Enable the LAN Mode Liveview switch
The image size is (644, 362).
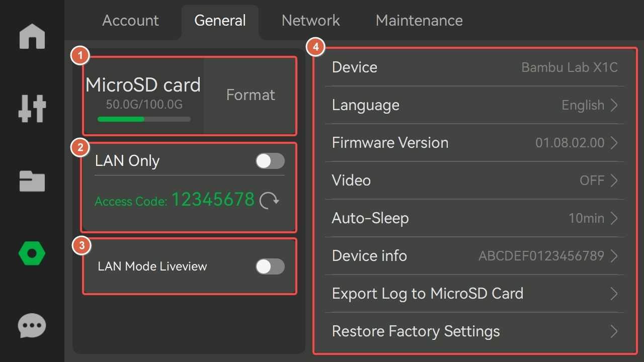270,266
